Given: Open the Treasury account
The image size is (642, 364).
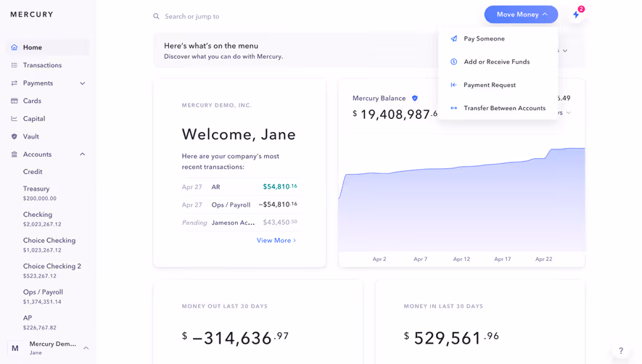Looking at the screenshot, I should tap(40, 194).
